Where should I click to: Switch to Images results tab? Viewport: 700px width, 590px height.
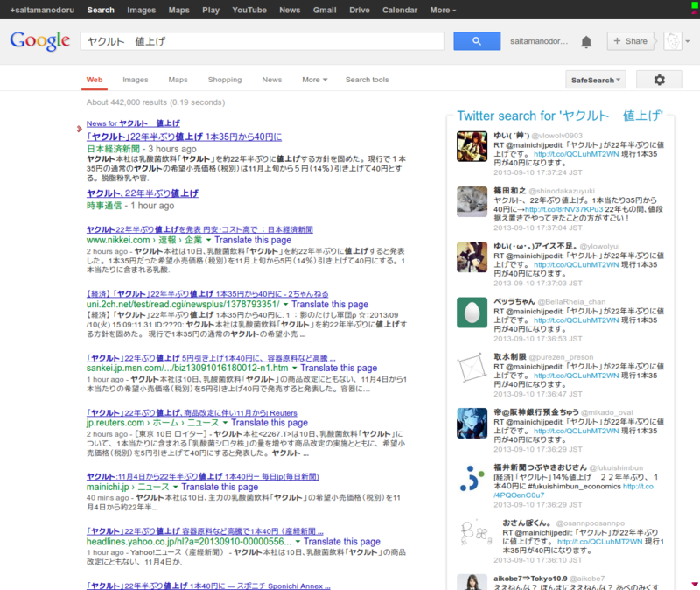[x=136, y=80]
